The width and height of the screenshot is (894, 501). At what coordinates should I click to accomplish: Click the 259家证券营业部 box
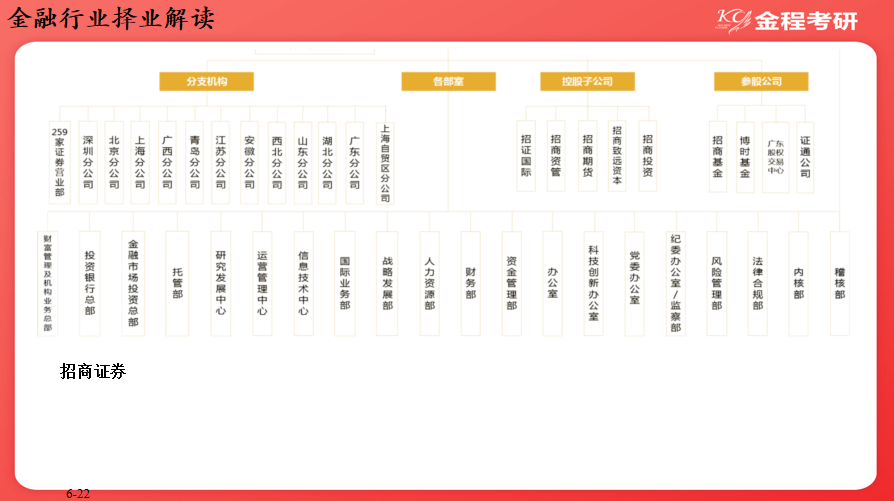[x=60, y=162]
